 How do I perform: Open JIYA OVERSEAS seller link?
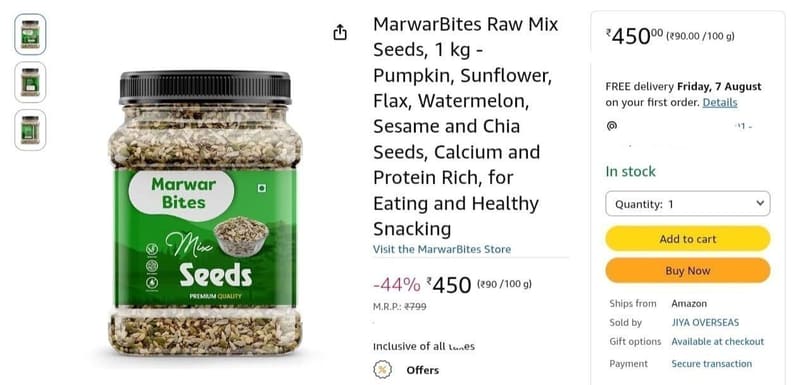(705, 323)
